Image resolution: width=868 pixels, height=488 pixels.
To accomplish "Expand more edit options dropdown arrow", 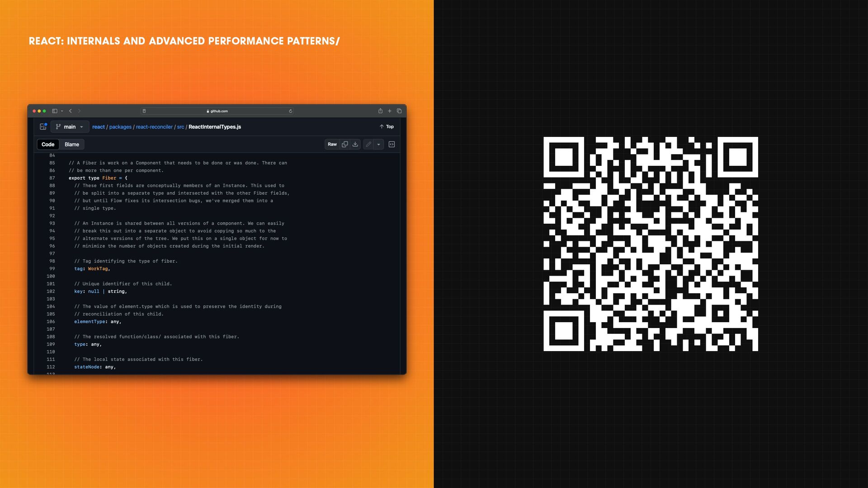I will pyautogui.click(x=379, y=145).
